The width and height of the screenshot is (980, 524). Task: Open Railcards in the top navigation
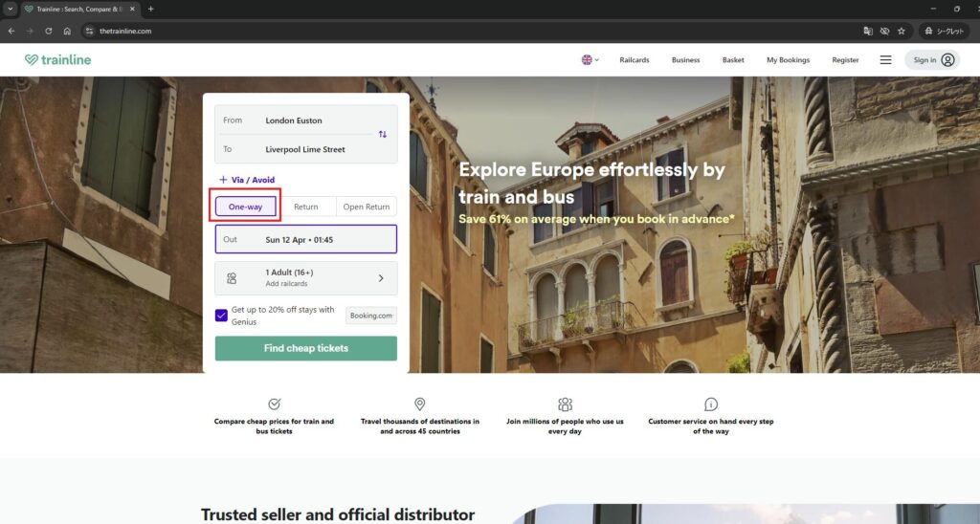[x=634, y=59]
